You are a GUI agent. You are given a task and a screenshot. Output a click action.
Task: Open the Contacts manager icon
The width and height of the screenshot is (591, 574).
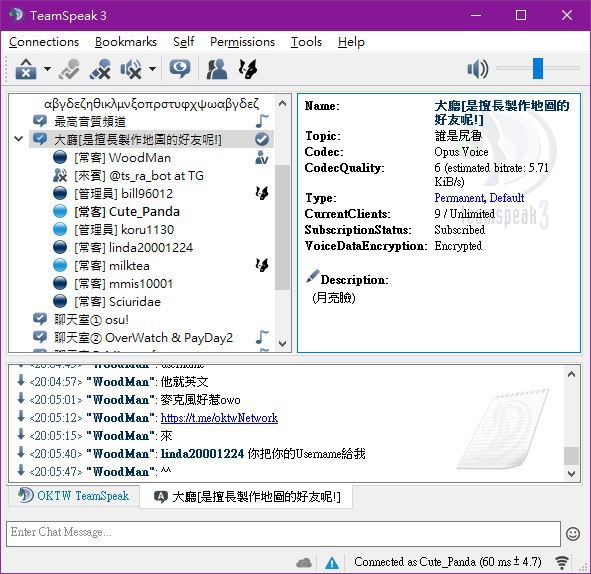pyautogui.click(x=217, y=69)
